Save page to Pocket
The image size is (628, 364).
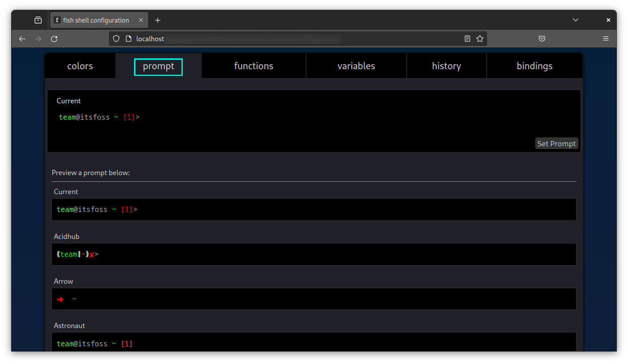point(542,39)
